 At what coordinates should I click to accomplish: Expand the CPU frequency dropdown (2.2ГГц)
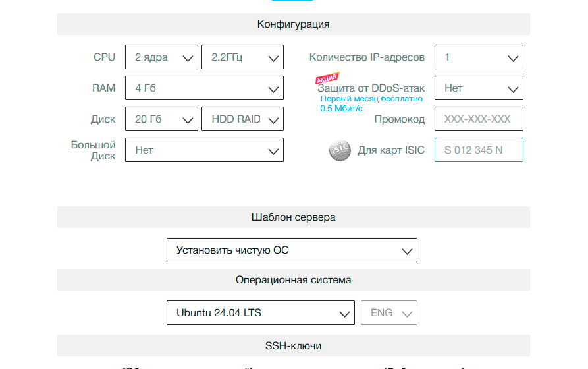point(242,57)
